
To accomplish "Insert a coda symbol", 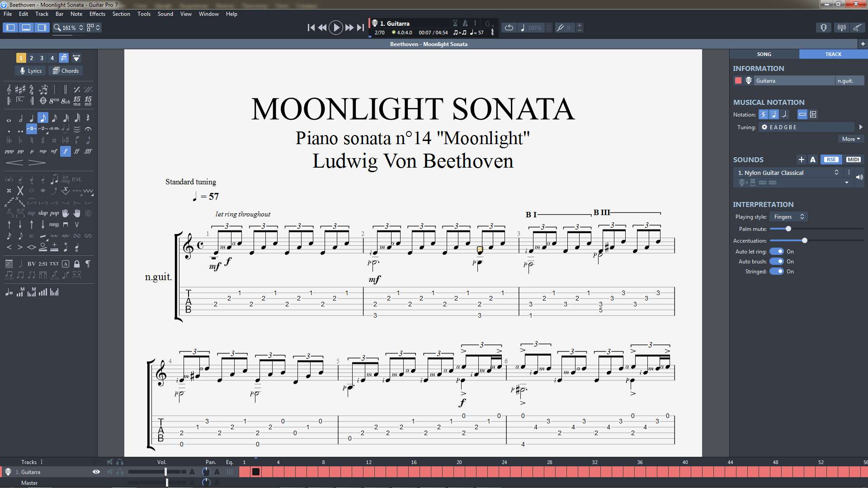I will click(43, 101).
